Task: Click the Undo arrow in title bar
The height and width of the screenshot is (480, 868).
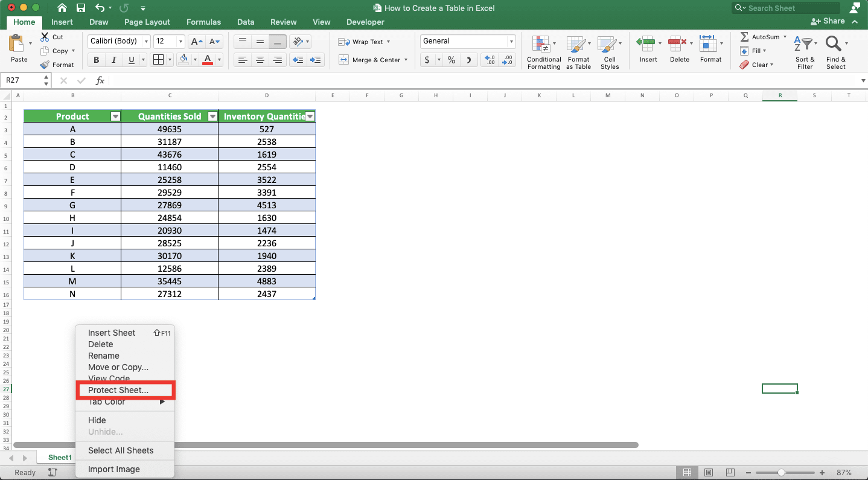Action: 100,8
